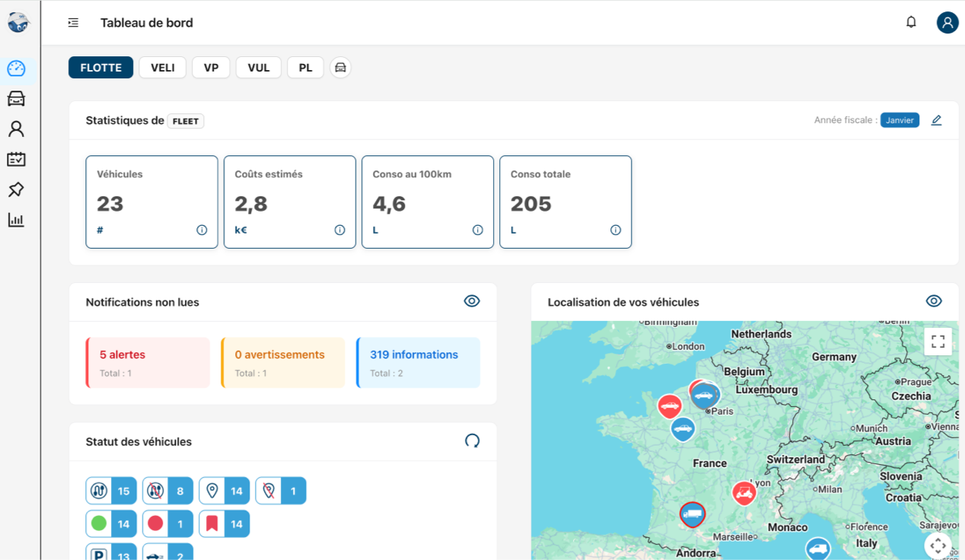
Task: Switch to the VP tab
Action: pos(211,68)
